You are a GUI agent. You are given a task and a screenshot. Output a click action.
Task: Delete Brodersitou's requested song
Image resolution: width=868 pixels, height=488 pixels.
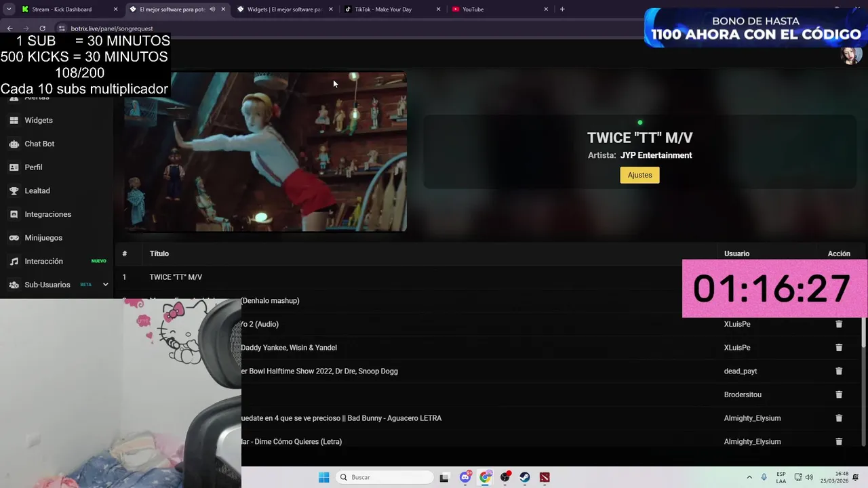(839, 394)
